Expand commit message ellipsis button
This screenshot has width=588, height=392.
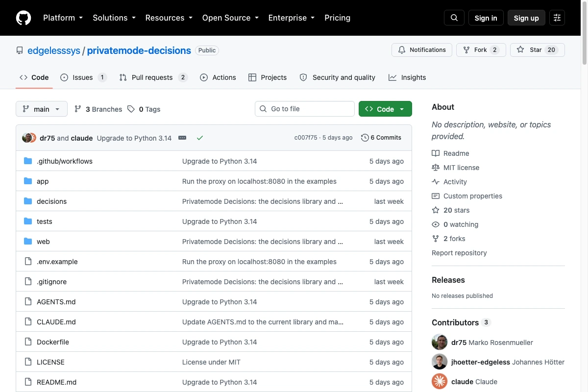pos(182,138)
